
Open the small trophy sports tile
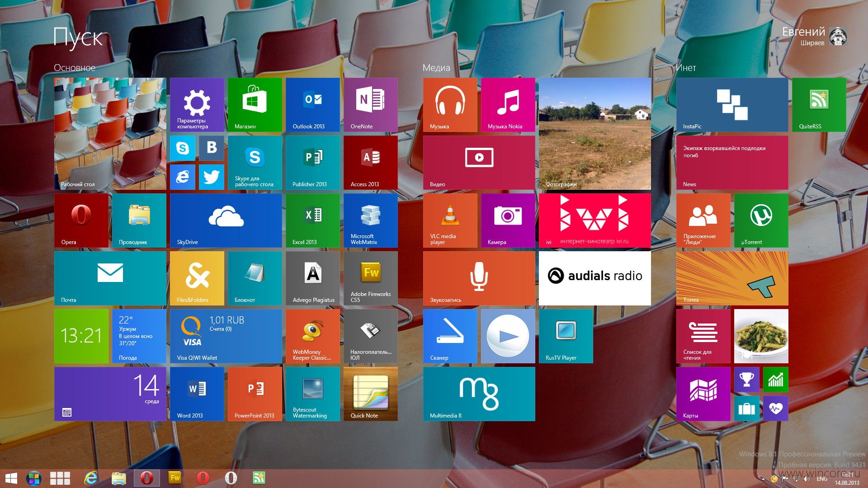pos(747,380)
